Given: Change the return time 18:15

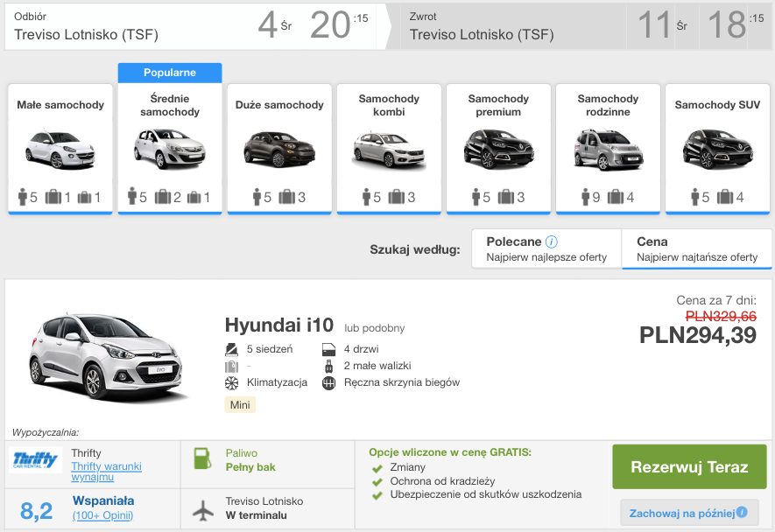Looking at the screenshot, I should 736,24.
